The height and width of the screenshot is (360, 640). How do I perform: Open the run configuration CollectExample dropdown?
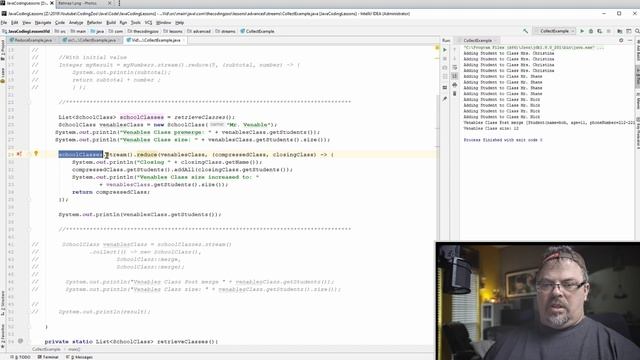pos(555,31)
